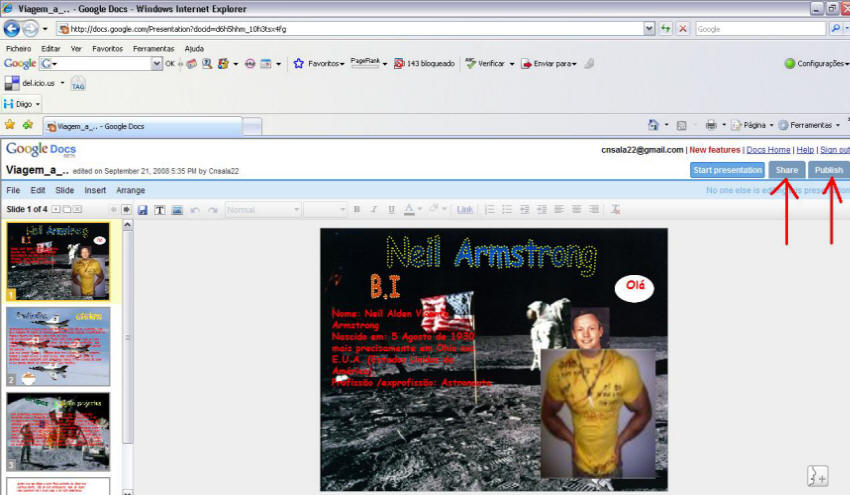
Task: Expand the address bar URL history dropdown
Action: (x=649, y=29)
